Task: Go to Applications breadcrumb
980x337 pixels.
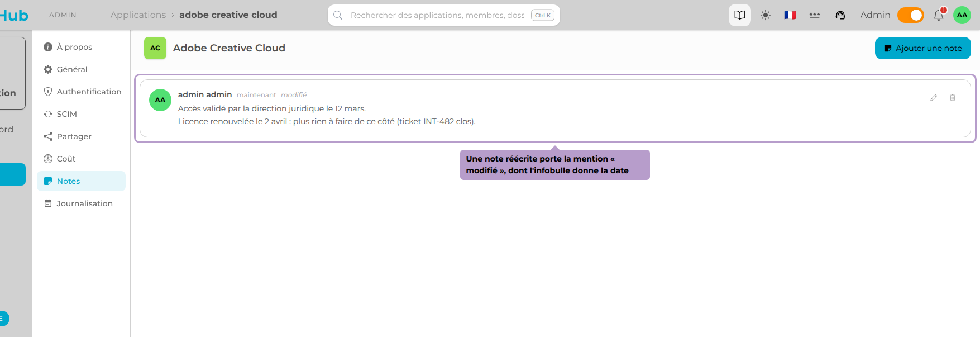Action: [138, 15]
